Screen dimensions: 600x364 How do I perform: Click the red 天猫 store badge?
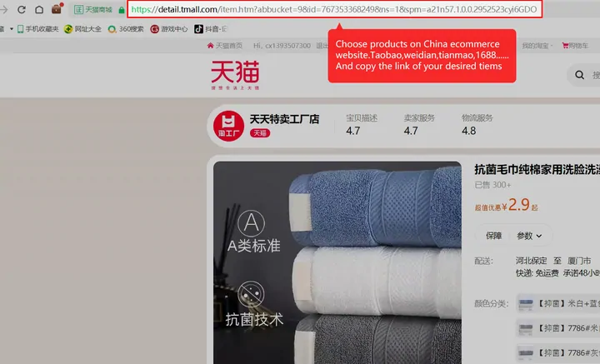(x=260, y=133)
